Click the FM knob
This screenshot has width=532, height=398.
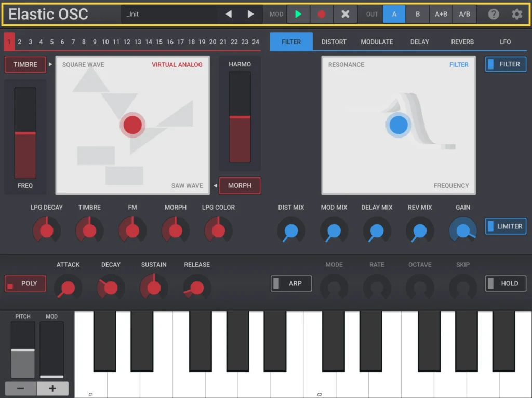(132, 230)
